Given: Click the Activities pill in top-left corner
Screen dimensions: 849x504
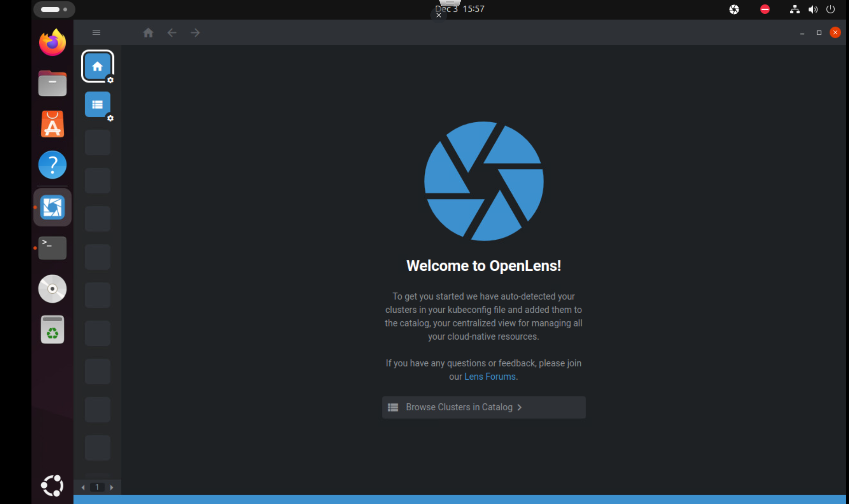Looking at the screenshot, I should (x=54, y=9).
